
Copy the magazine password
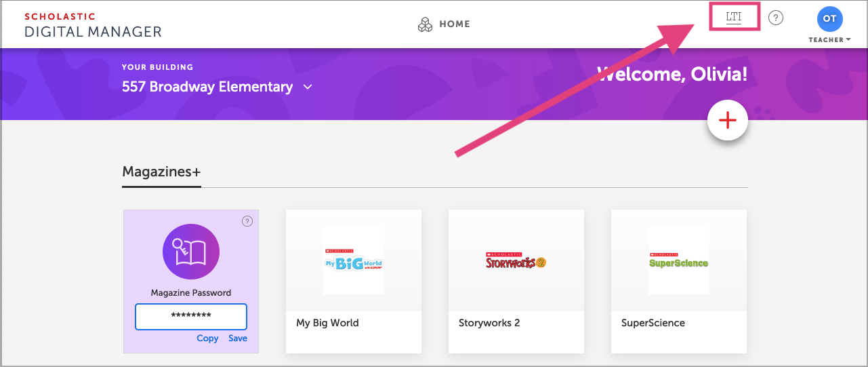[x=207, y=339]
